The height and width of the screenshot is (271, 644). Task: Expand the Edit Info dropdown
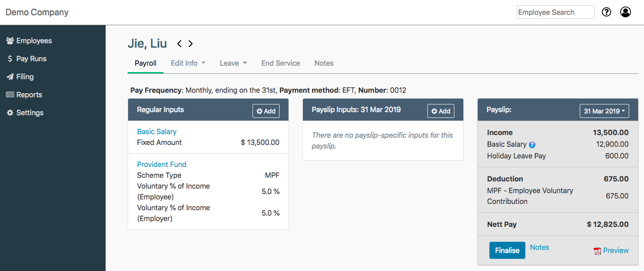point(188,63)
